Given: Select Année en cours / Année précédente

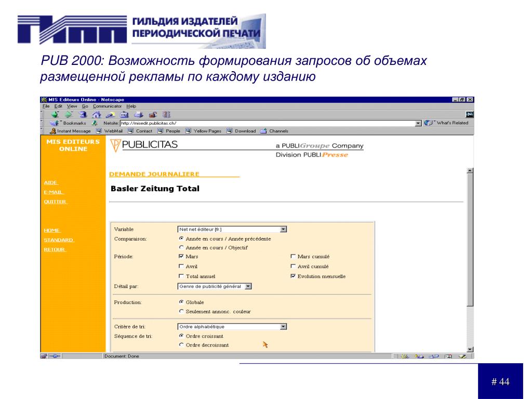Looking at the screenshot, I should [x=181, y=238].
